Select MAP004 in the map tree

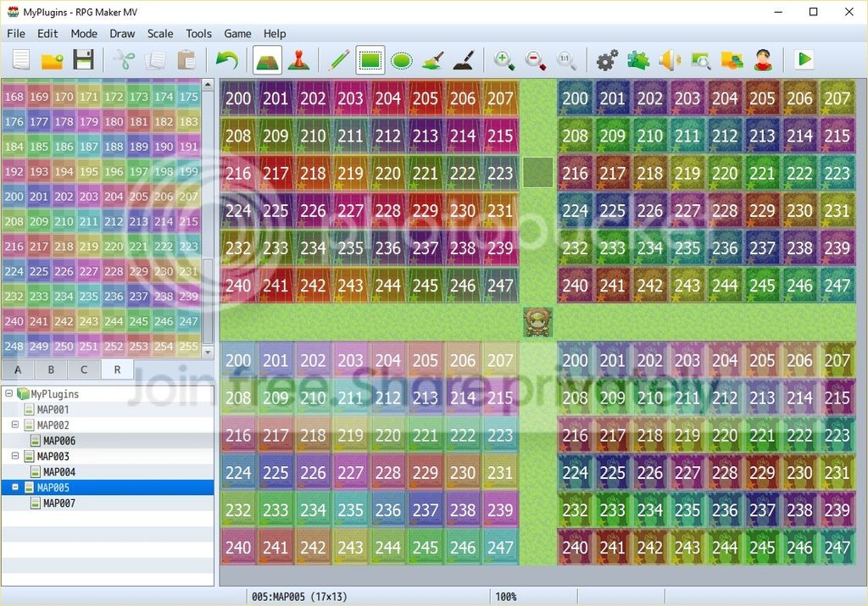[59, 472]
